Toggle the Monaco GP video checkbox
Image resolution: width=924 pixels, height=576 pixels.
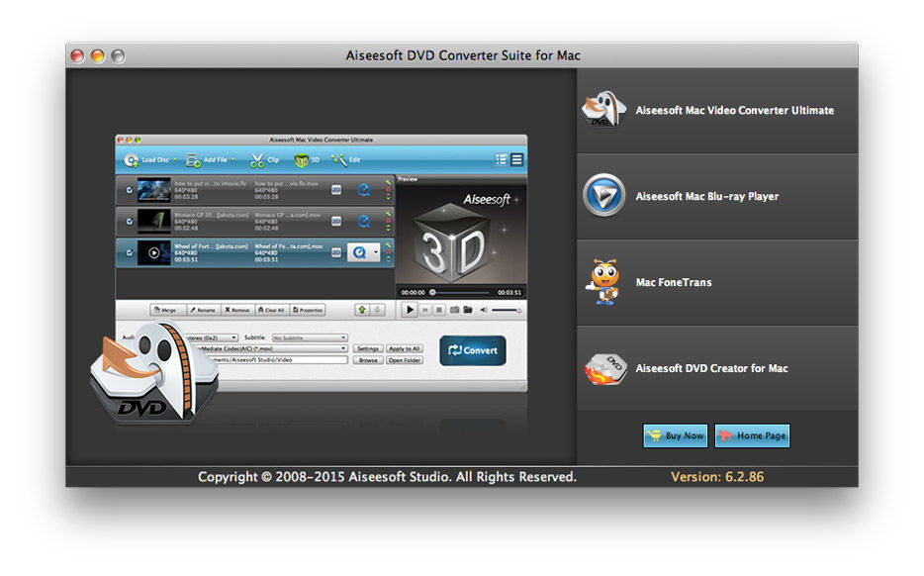coord(130,221)
